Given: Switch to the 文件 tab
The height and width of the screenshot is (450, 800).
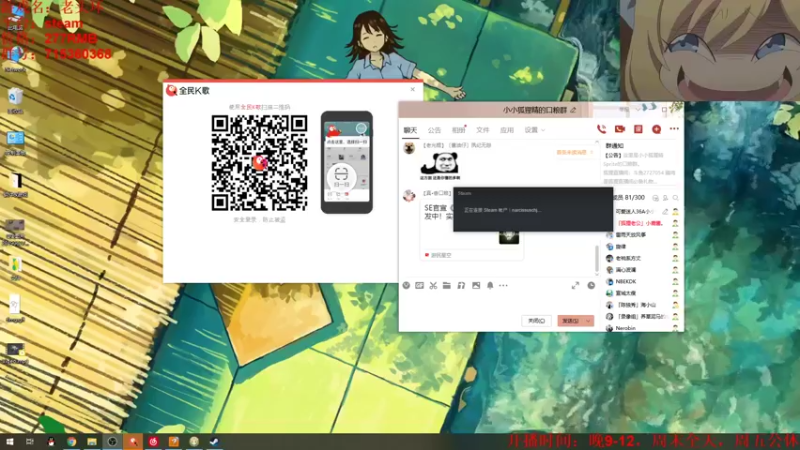Looking at the screenshot, I should click(x=483, y=130).
